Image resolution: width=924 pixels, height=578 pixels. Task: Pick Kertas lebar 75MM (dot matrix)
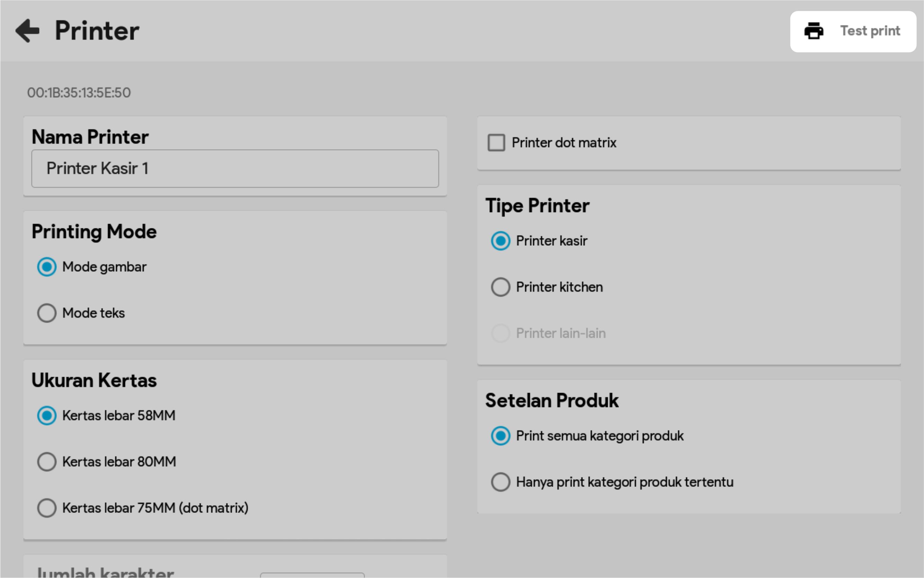click(x=47, y=508)
